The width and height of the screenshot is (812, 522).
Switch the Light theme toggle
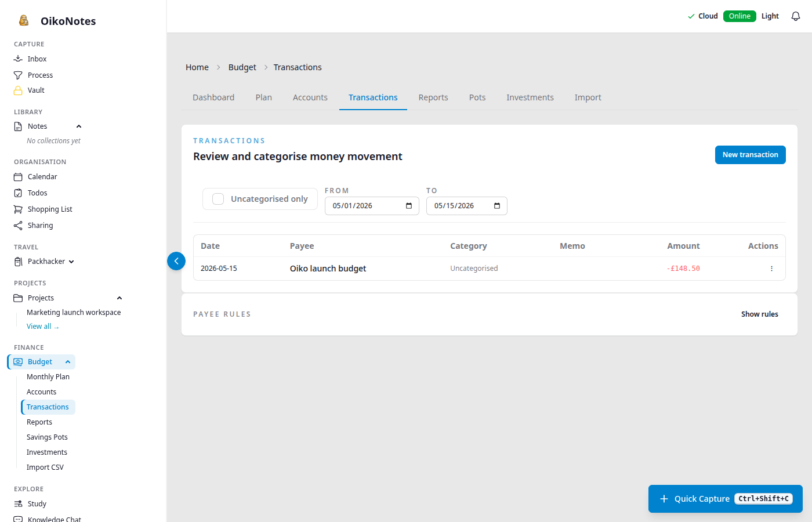[770, 16]
